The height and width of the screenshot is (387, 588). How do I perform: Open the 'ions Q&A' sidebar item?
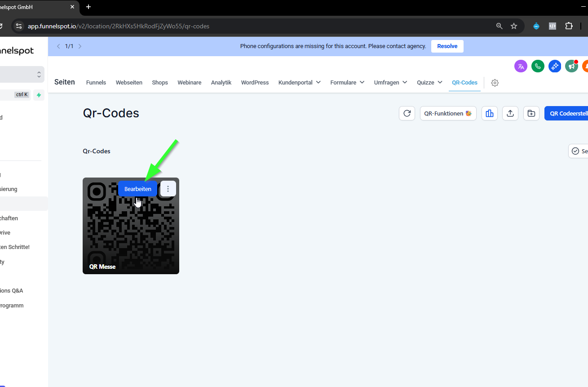point(12,291)
